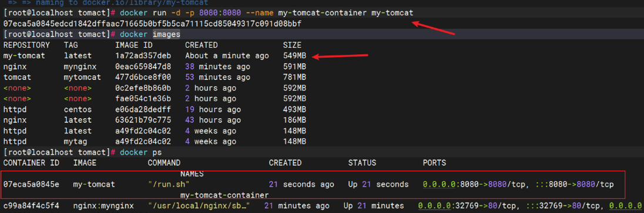Viewport: 644px width, 213px height.
Task: Click image ID 477d6bce8f00
Action: [x=143, y=77]
